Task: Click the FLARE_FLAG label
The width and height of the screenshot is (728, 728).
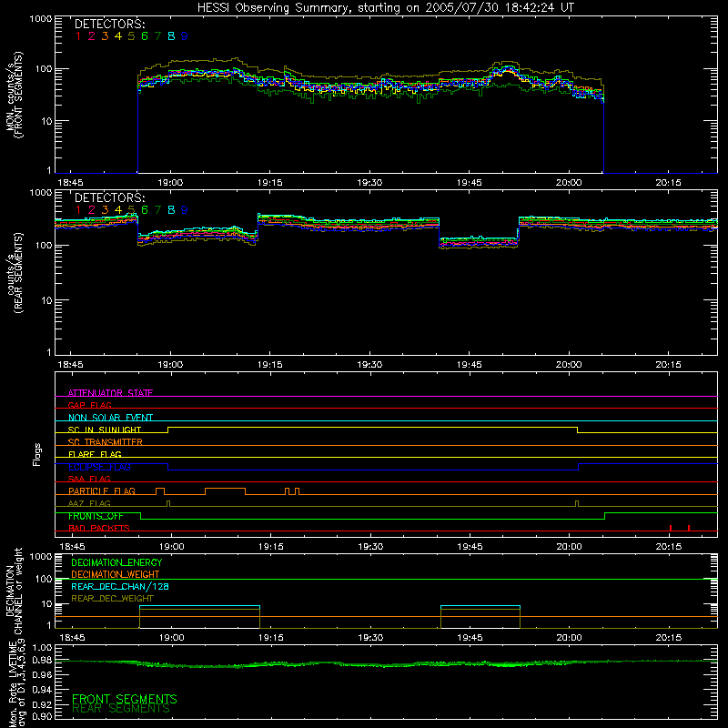Action: 95,454
